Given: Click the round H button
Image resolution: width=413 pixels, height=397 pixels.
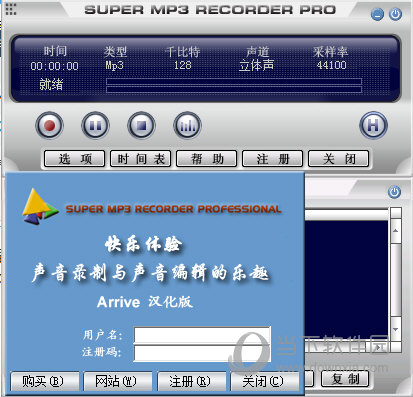Looking at the screenshot, I should [x=373, y=125].
